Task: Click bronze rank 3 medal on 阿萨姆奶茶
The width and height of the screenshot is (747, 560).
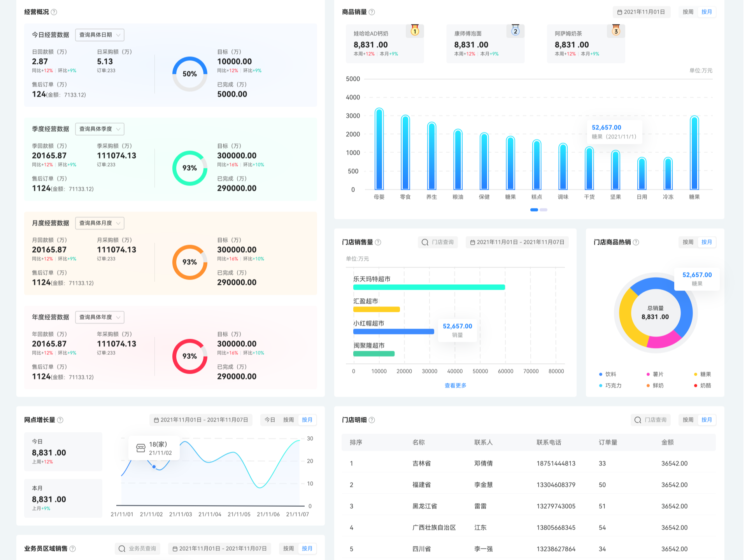Action: click(x=616, y=30)
